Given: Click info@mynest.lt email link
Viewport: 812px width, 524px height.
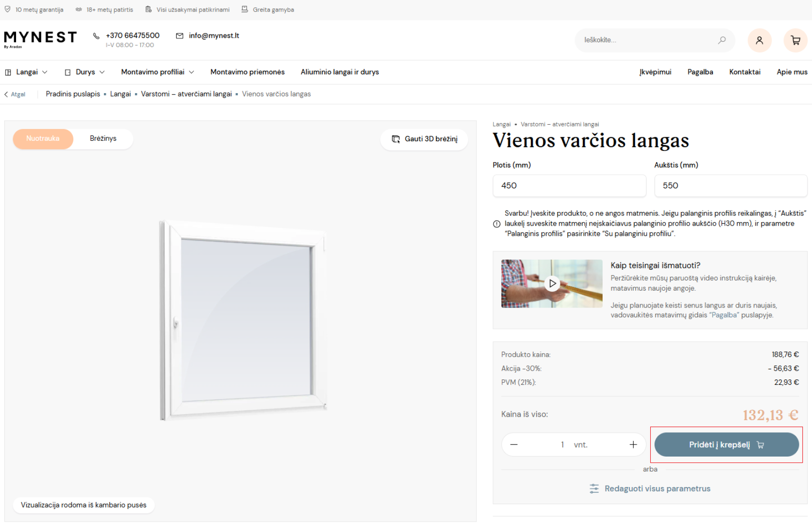Looking at the screenshot, I should (x=214, y=35).
